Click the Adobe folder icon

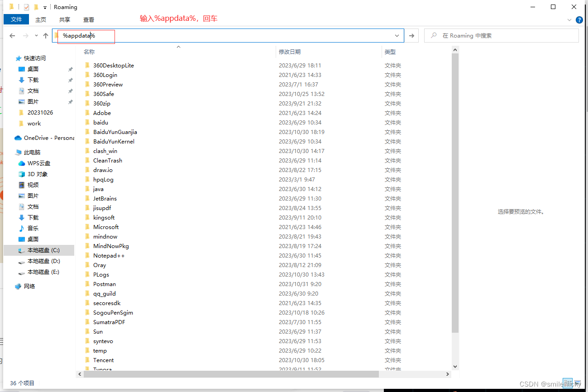point(88,113)
